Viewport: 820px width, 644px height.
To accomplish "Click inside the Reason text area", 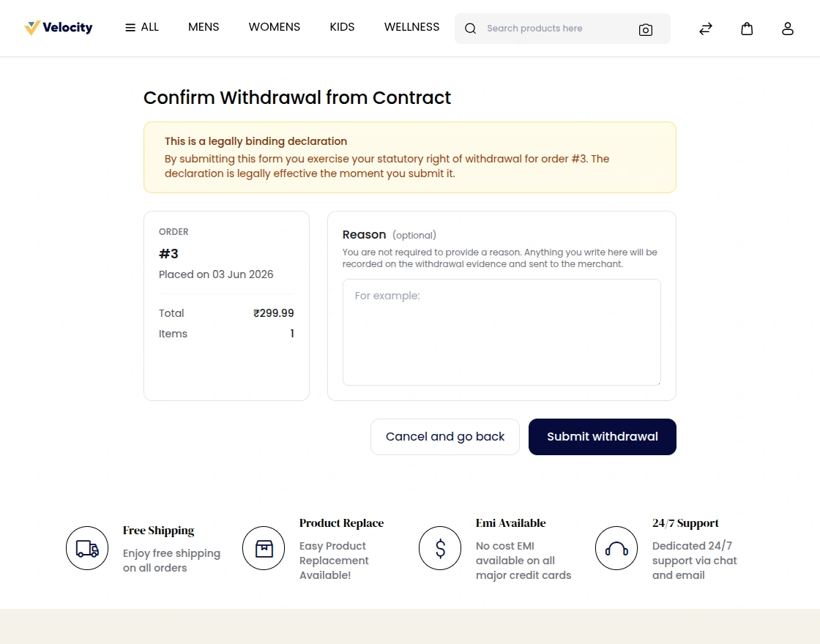I will point(502,332).
